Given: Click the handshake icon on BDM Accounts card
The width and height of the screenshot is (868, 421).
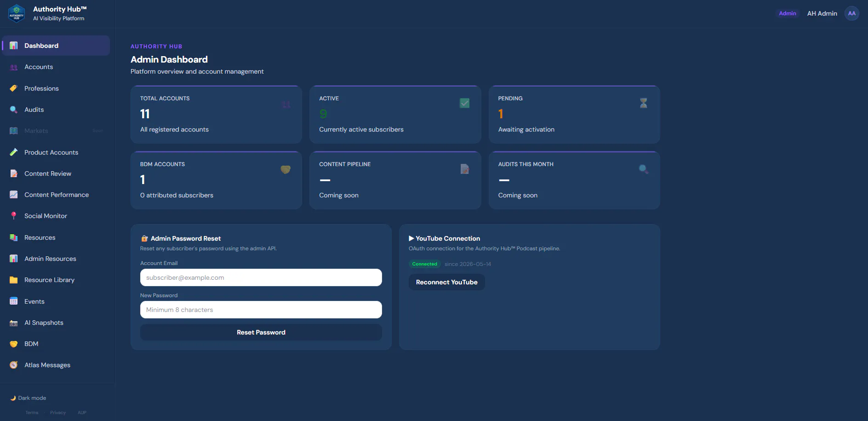Looking at the screenshot, I should point(286,169).
